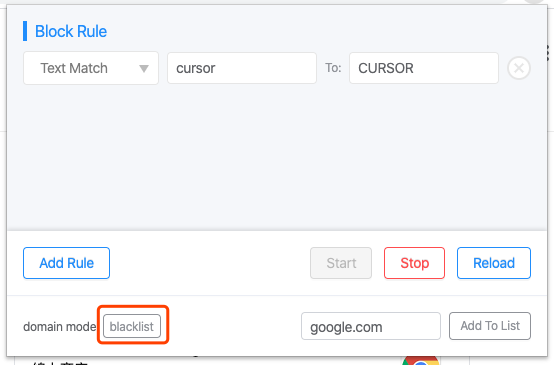Open the browser three-dot menu at right edge
554x365 pixels.
click(x=548, y=54)
